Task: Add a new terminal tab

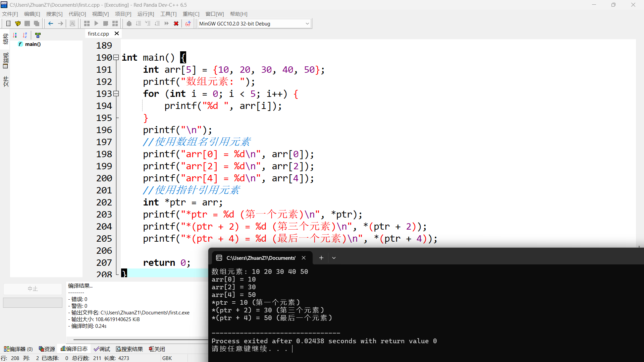Action: click(321, 258)
